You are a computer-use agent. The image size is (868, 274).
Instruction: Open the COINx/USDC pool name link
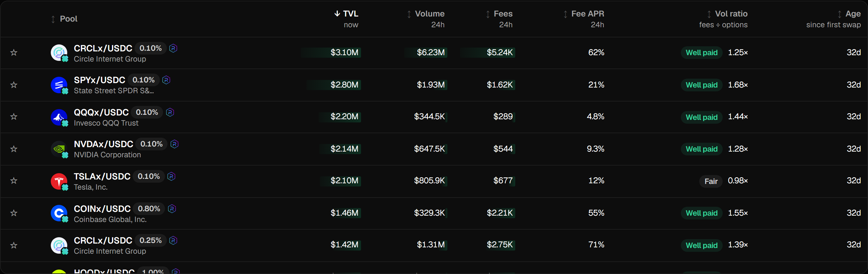(102, 209)
